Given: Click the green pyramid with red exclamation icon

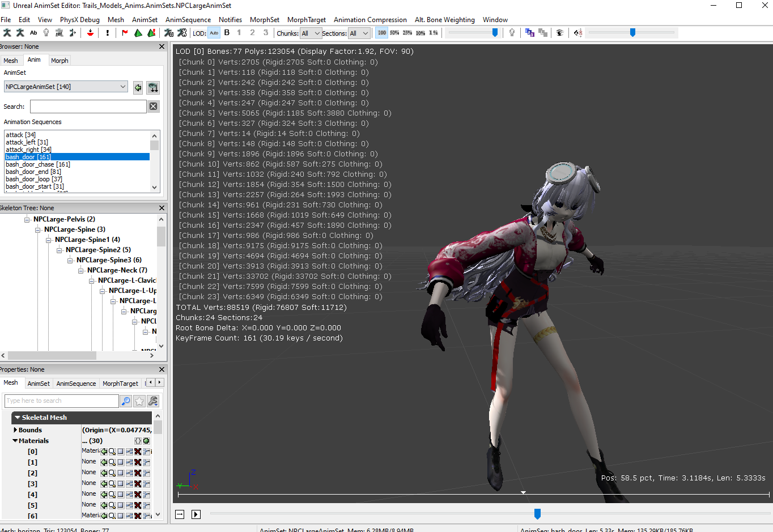Looking at the screenshot, I should point(151,33).
